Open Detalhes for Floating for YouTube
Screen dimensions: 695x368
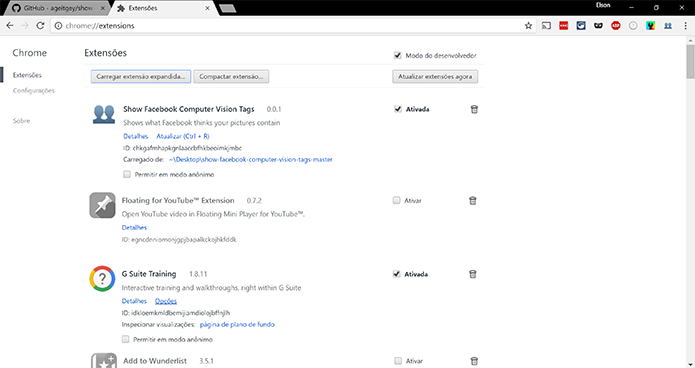click(x=134, y=227)
